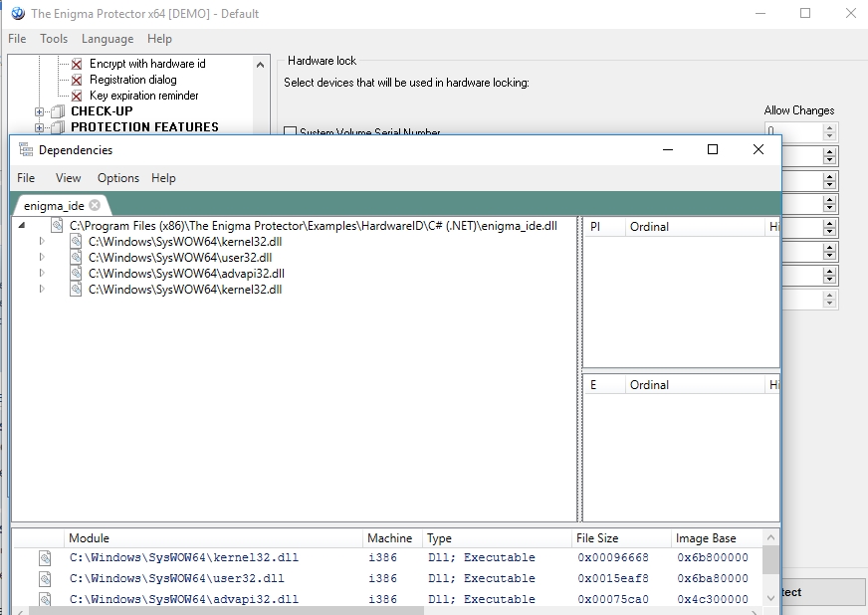Minimize the Dependencies window
The width and height of the screenshot is (868, 615).
coord(668,149)
